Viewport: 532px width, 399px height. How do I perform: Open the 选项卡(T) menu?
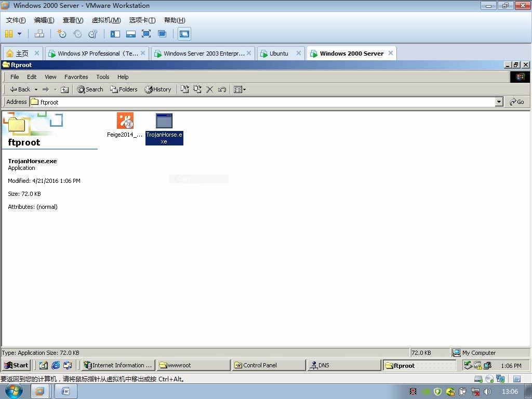tap(142, 20)
